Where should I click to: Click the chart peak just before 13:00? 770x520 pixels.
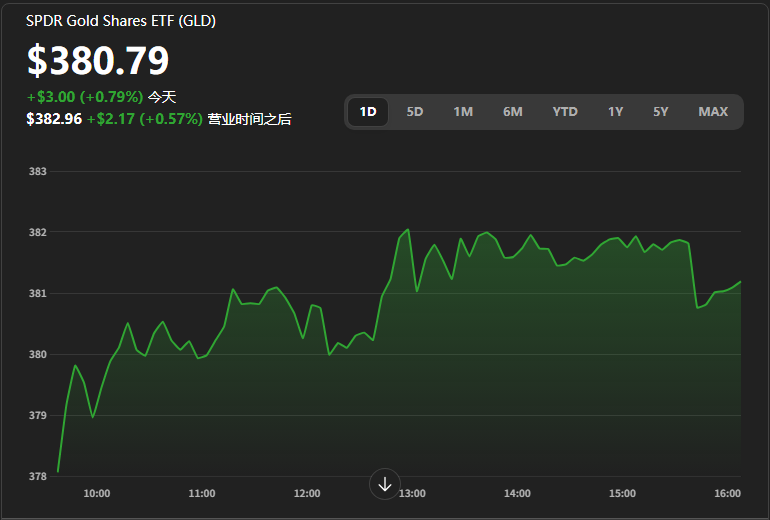coord(407,230)
